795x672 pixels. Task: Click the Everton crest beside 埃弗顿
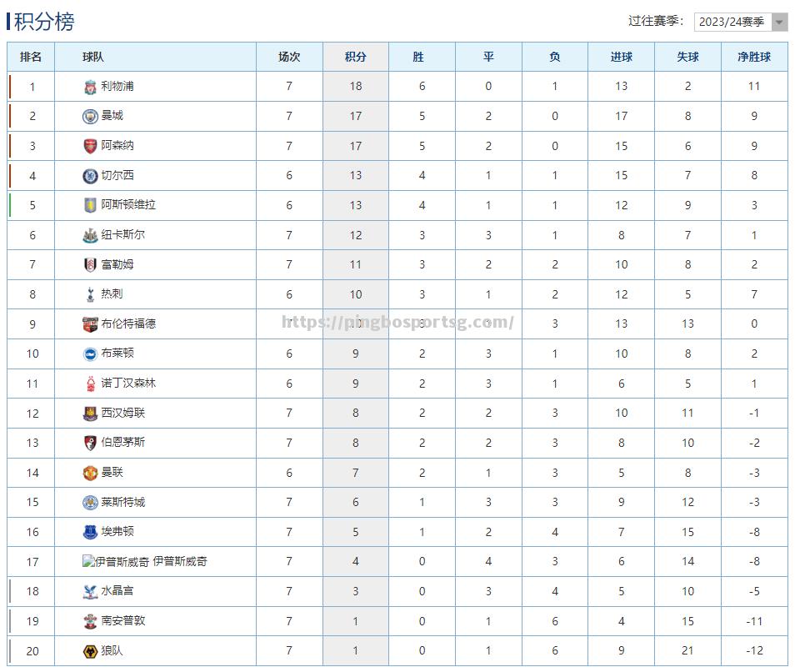coord(90,532)
